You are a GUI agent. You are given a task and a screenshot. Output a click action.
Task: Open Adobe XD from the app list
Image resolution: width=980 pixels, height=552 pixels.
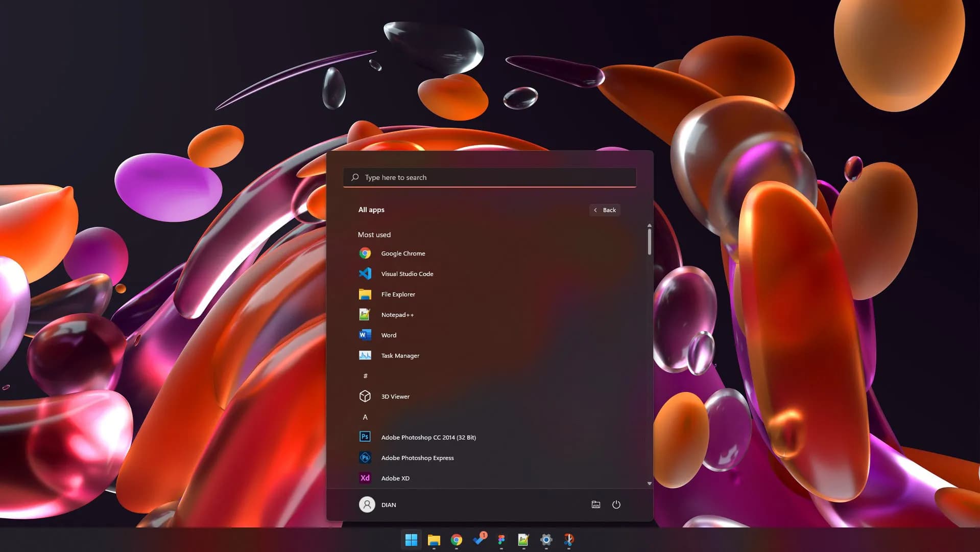click(395, 478)
